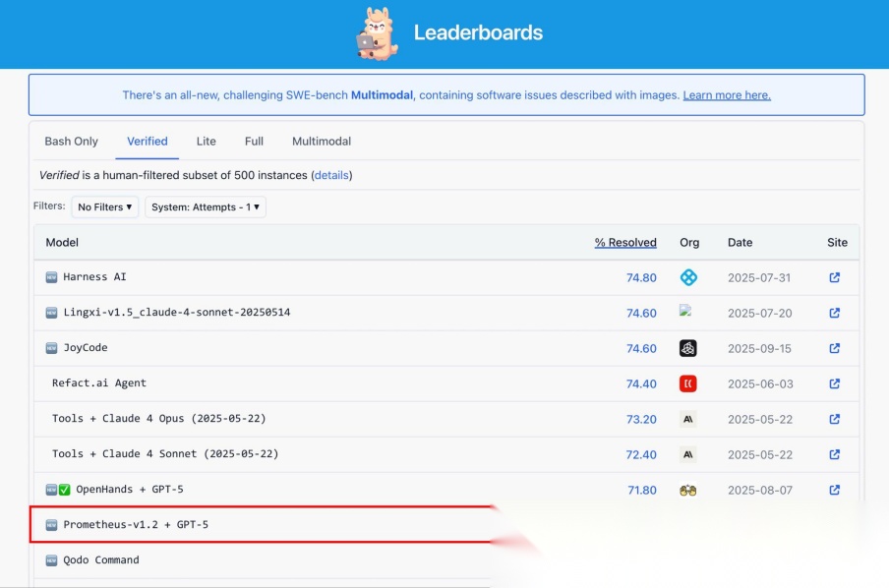Switch to the Bash Only tab
889x588 pixels.
[x=72, y=142]
